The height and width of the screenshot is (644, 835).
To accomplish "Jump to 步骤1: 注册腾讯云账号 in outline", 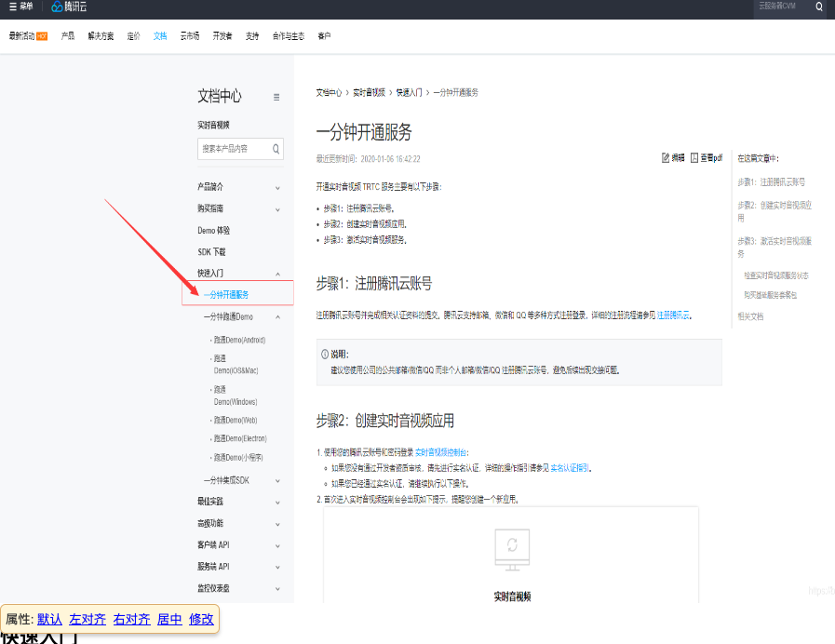I will (x=771, y=182).
